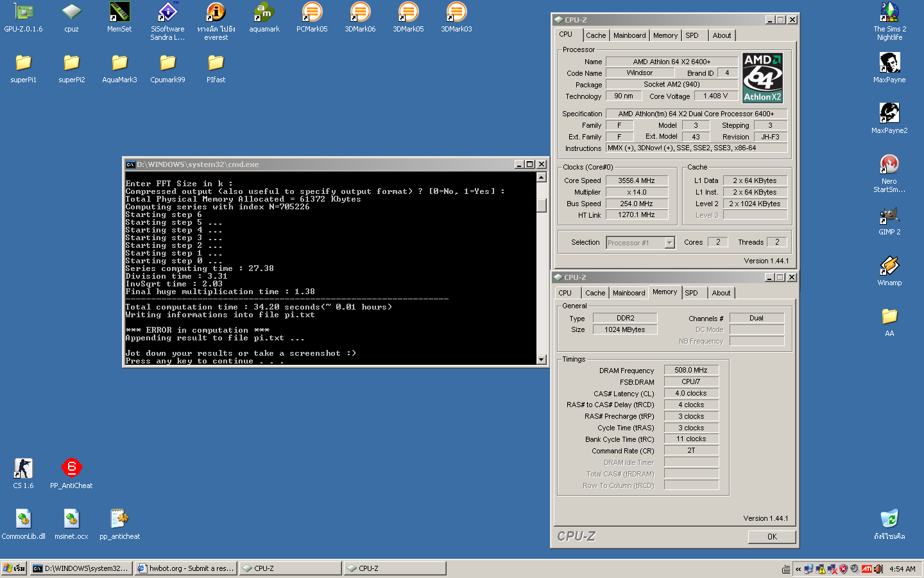Click the DRAM Frequency 508.0 MHz field

[x=691, y=371]
